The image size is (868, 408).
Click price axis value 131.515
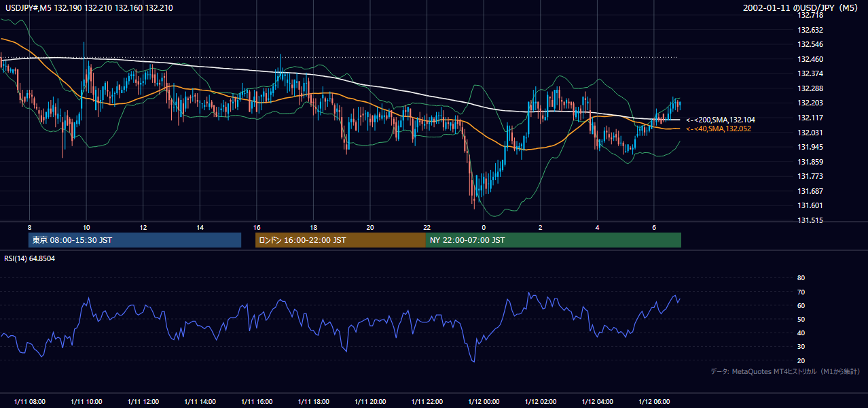810,220
